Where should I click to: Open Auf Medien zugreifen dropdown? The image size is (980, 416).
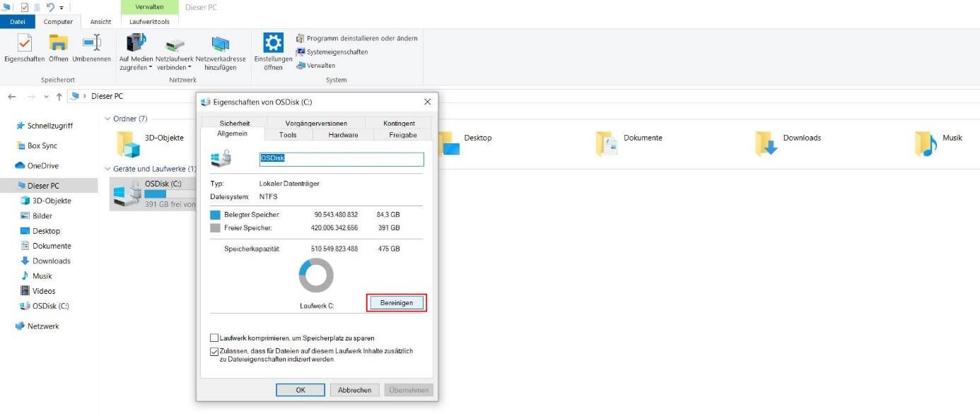tap(136, 52)
